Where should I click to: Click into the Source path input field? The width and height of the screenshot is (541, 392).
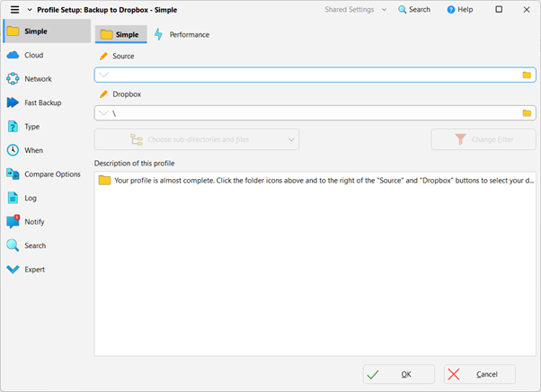click(315, 76)
